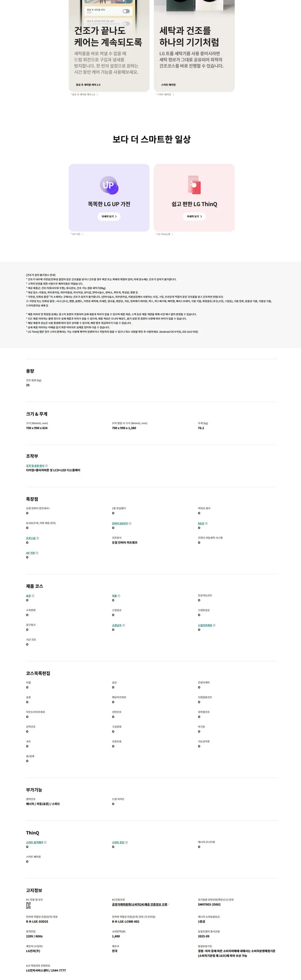Viewport: 301px width, 980px height.
Task: Open the 스마트 원격제어 term link
Action: click(x=35, y=842)
